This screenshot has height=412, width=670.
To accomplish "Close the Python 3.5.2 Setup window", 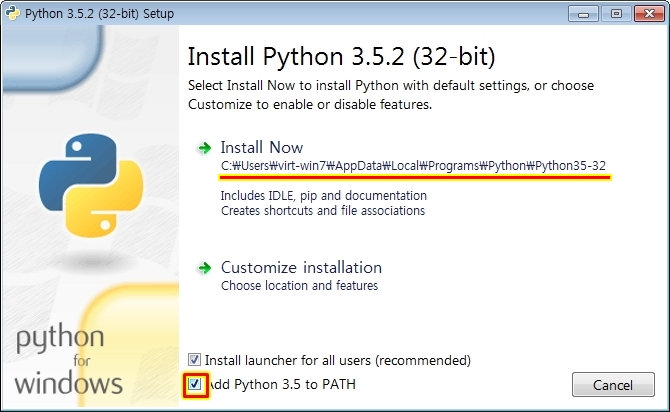I will pyautogui.click(x=649, y=14).
